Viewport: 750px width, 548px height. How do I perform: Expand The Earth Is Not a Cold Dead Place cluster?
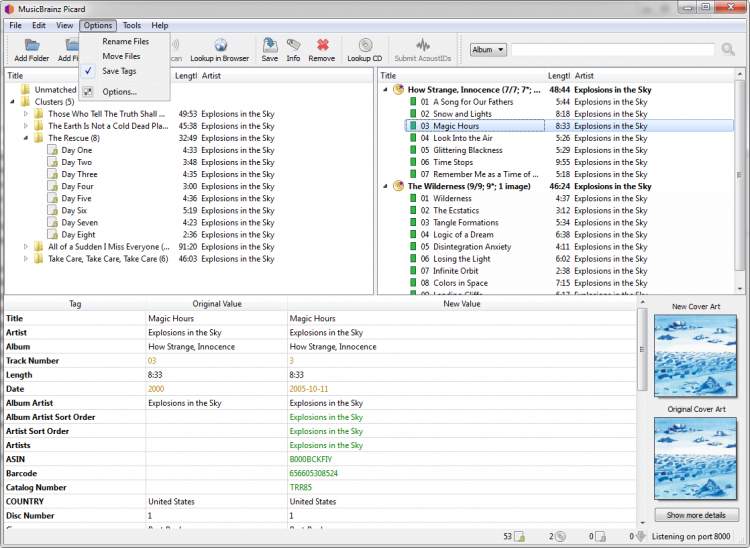tap(26, 126)
